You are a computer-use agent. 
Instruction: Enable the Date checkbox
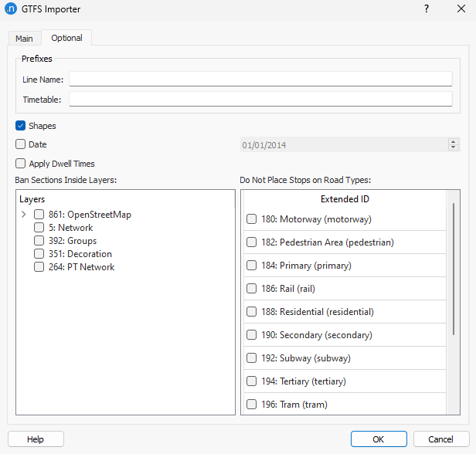click(21, 144)
